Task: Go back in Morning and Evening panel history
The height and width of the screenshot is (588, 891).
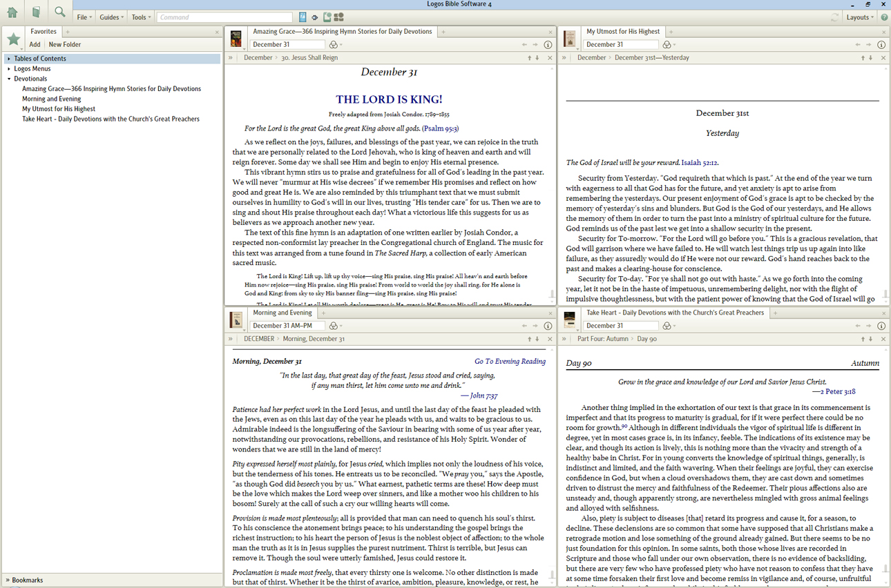Action: pyautogui.click(x=524, y=326)
